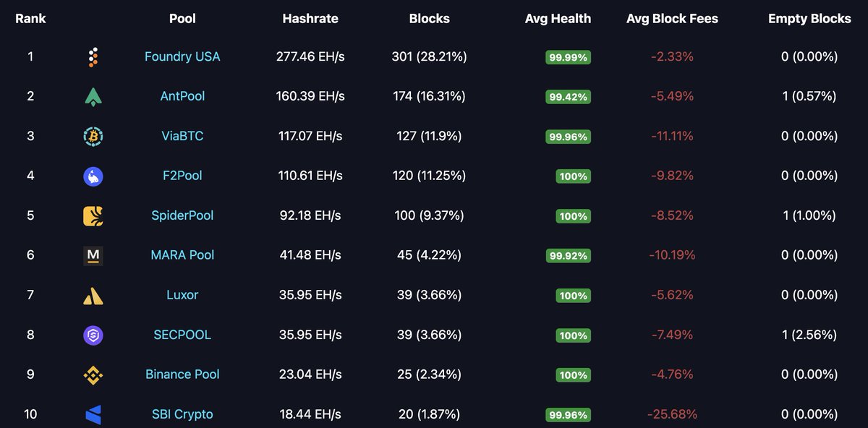Click the Avg Block Fees column header
Image resolution: width=868 pixels, height=428 pixels.
coord(672,19)
